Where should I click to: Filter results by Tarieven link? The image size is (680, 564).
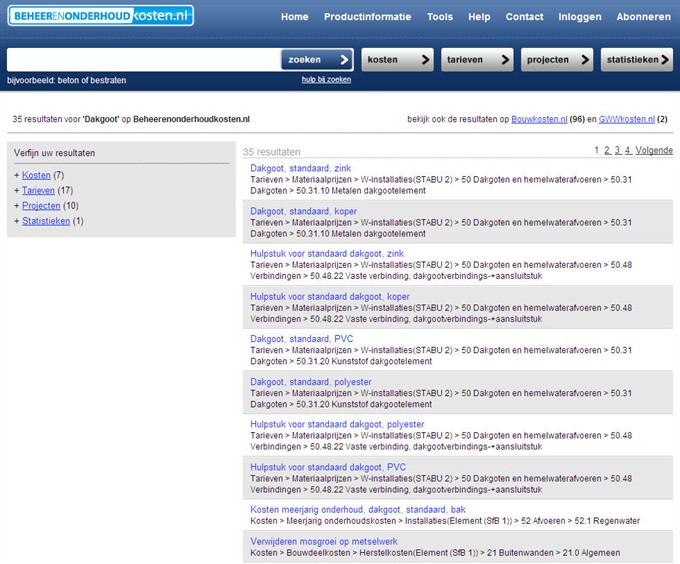tap(38, 190)
